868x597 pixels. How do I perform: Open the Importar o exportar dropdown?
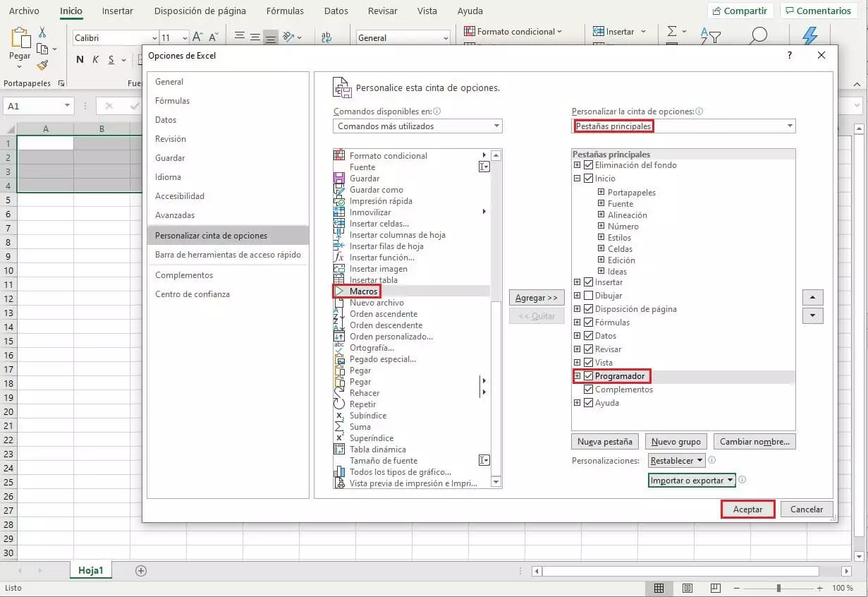click(x=691, y=480)
